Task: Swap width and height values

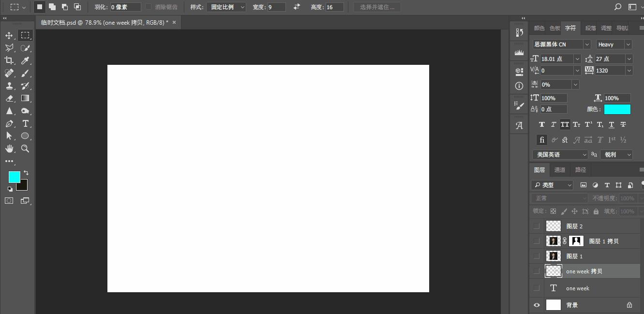Action: pyautogui.click(x=297, y=7)
